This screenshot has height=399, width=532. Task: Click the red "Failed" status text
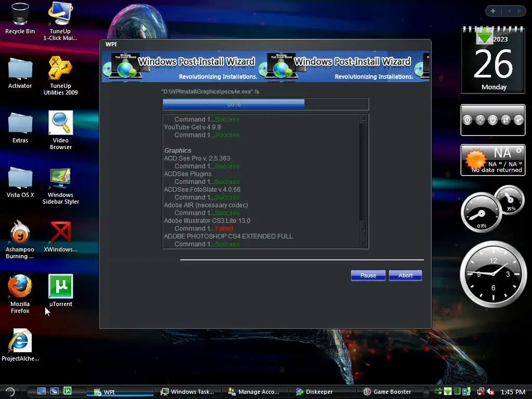224,229
